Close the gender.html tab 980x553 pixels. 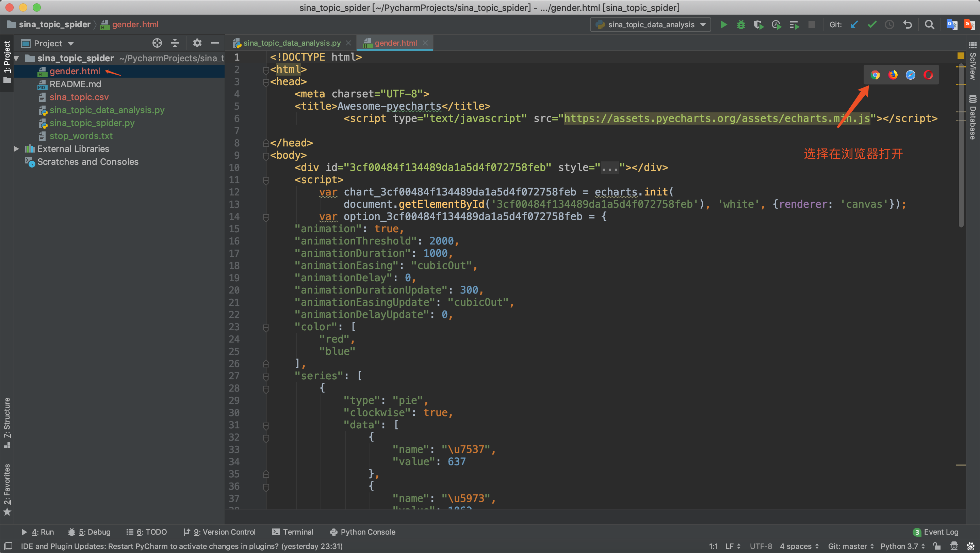(x=425, y=43)
